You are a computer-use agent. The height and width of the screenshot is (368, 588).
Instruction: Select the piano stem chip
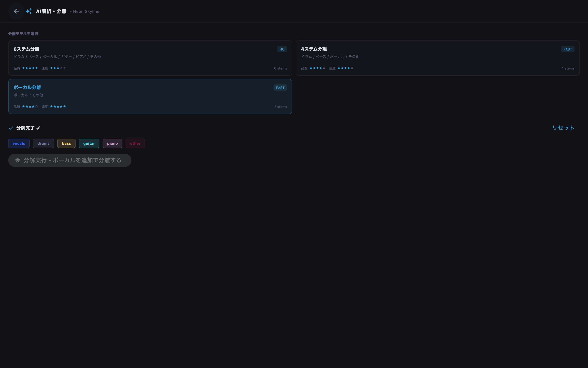tap(112, 143)
